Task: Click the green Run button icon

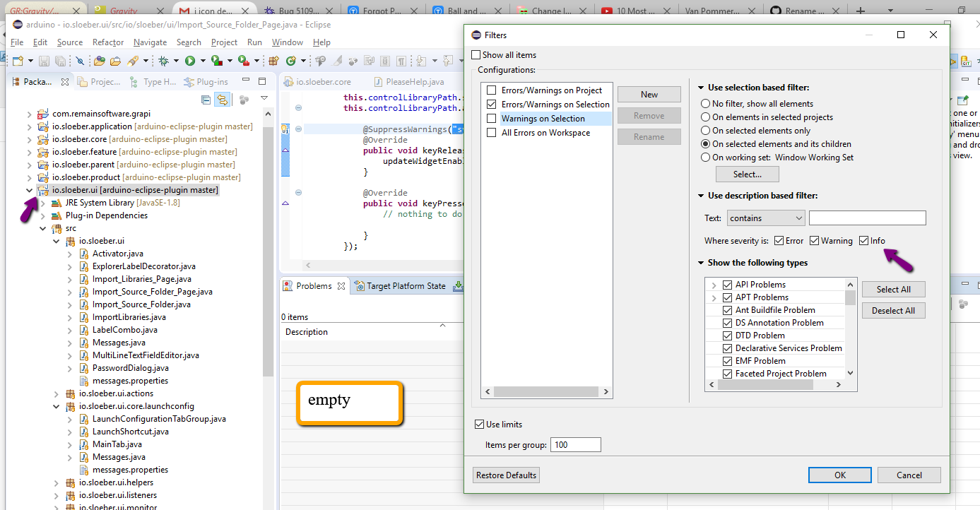Action: (x=190, y=61)
